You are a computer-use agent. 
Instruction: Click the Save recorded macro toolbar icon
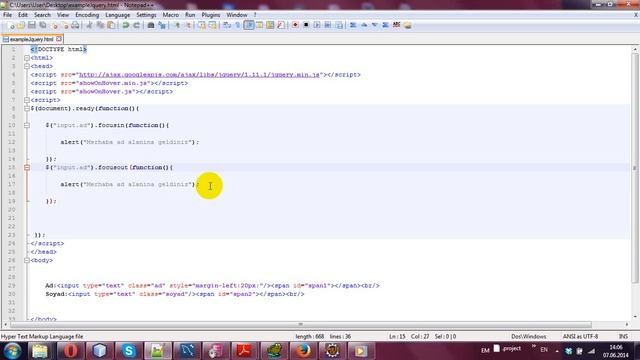[339, 25]
